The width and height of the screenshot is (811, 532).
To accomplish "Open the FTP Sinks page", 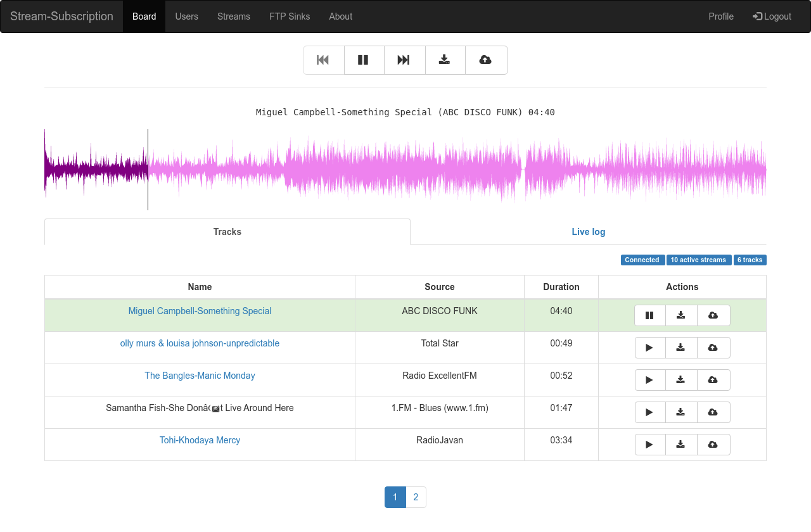I will (290, 16).
